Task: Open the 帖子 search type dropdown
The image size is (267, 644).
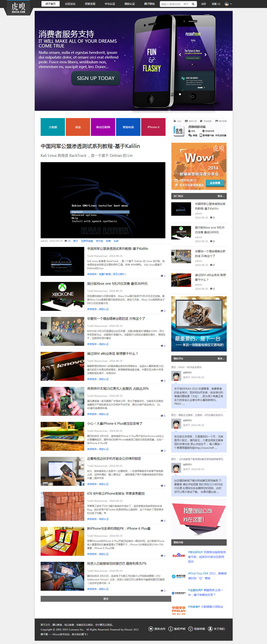Action: pyautogui.click(x=186, y=4)
